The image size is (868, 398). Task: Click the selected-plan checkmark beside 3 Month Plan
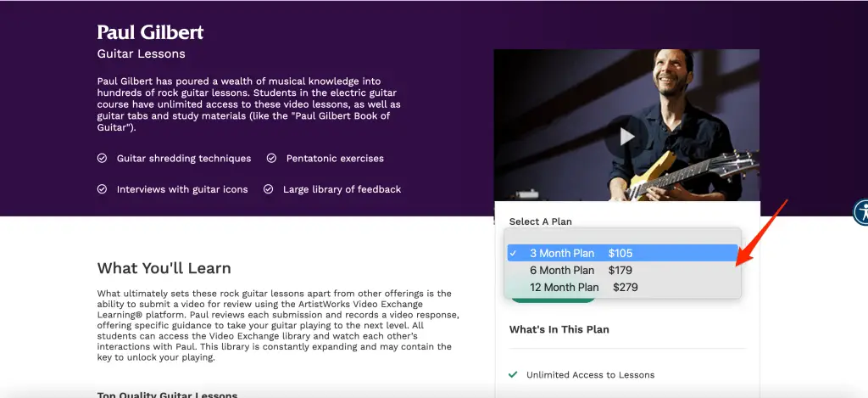tap(513, 254)
